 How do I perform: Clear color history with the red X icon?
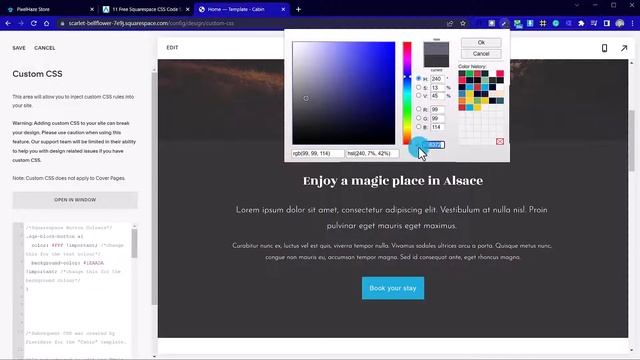tap(500, 141)
